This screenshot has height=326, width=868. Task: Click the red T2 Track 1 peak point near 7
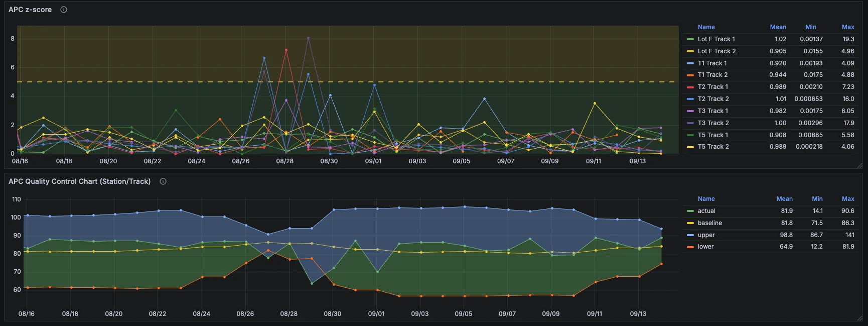[x=286, y=50]
